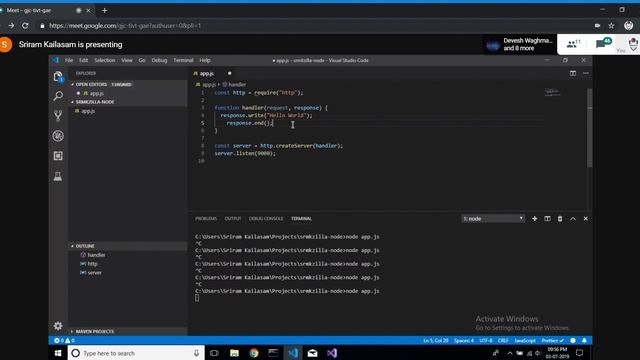Image resolution: width=640 pixels, height=360 pixels.
Task: Open purple Visual Studio taskbar icon
Action: click(x=332, y=353)
